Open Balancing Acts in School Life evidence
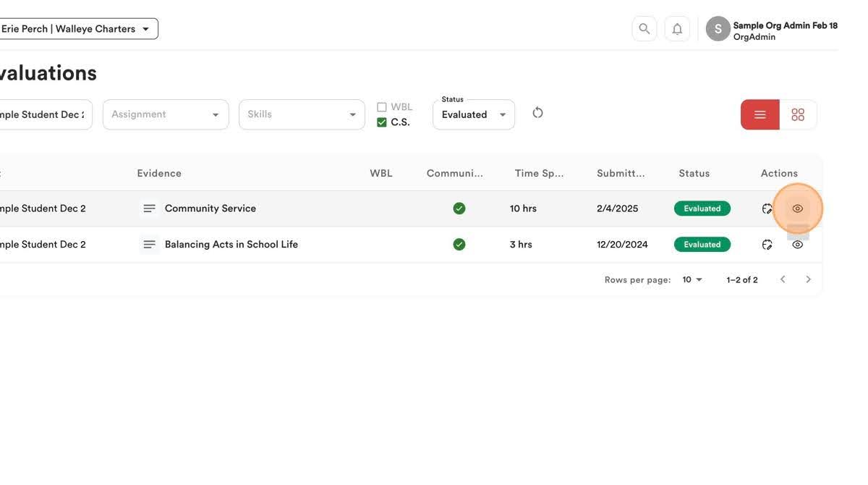868x485 pixels. coord(231,245)
